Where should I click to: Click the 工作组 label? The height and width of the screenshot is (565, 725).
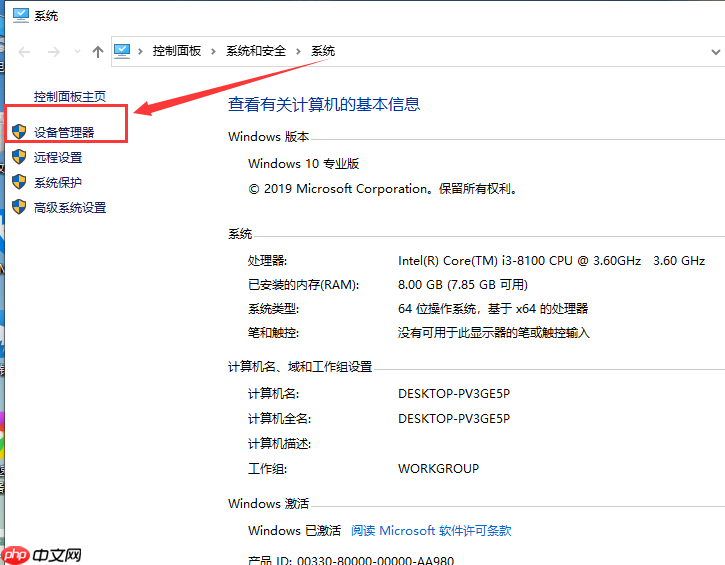(267, 468)
